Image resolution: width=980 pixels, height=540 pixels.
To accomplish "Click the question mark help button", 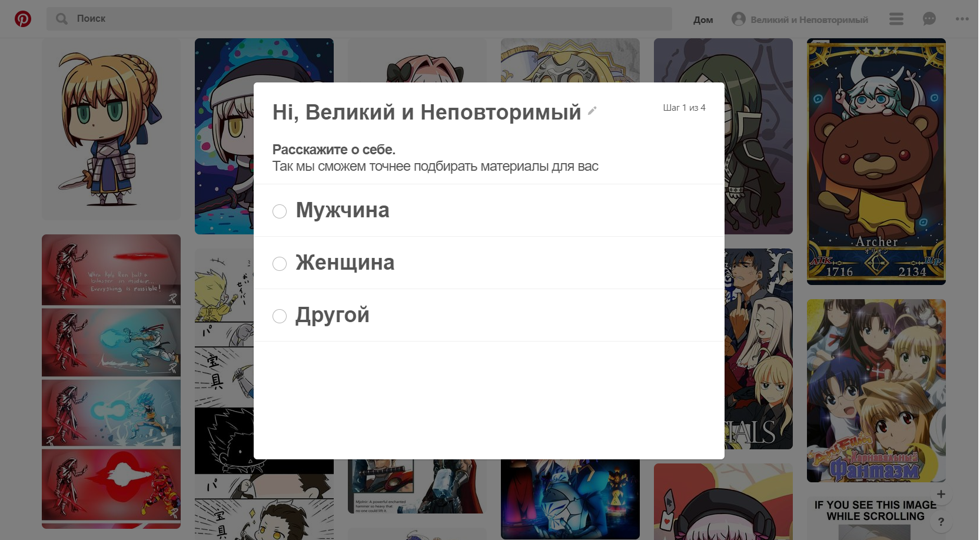I will [x=941, y=522].
